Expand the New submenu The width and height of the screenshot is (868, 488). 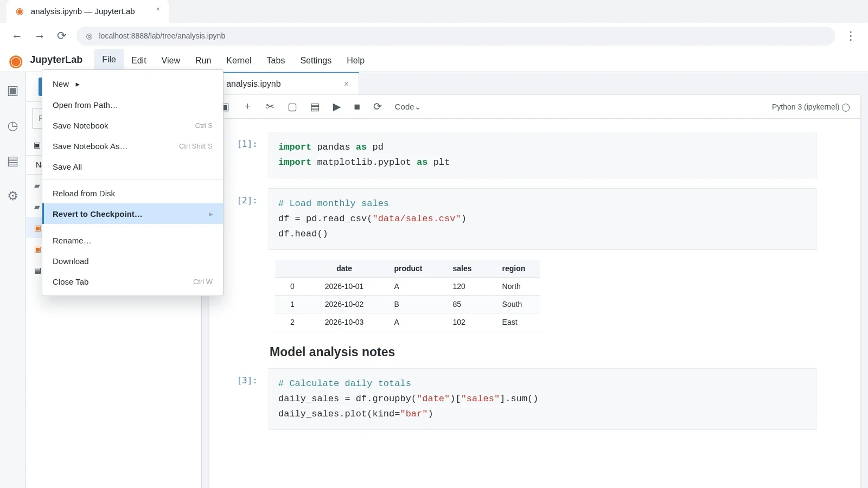click(x=132, y=84)
